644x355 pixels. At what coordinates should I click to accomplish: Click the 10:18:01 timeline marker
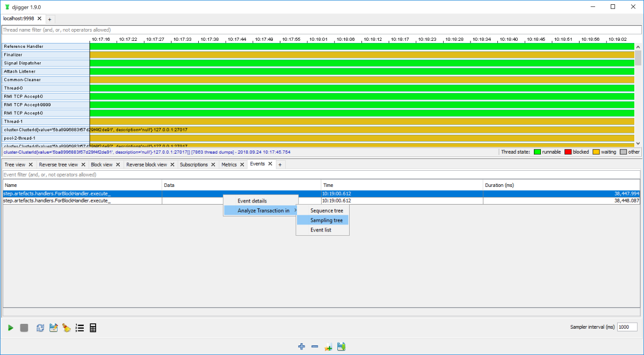coord(319,39)
